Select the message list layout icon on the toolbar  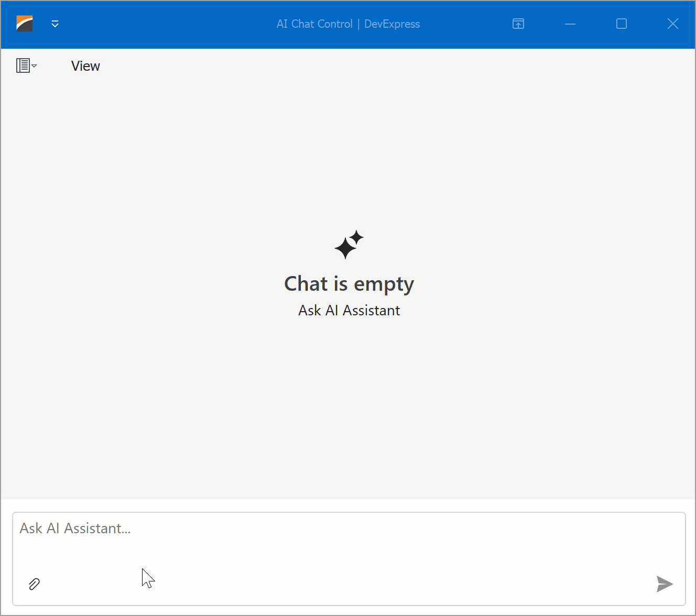(x=24, y=65)
